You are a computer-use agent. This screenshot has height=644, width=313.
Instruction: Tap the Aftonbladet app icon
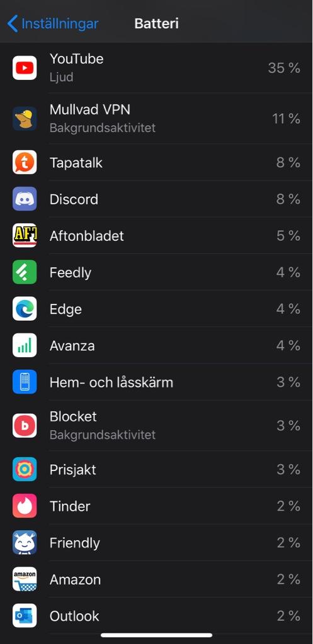[x=25, y=235]
